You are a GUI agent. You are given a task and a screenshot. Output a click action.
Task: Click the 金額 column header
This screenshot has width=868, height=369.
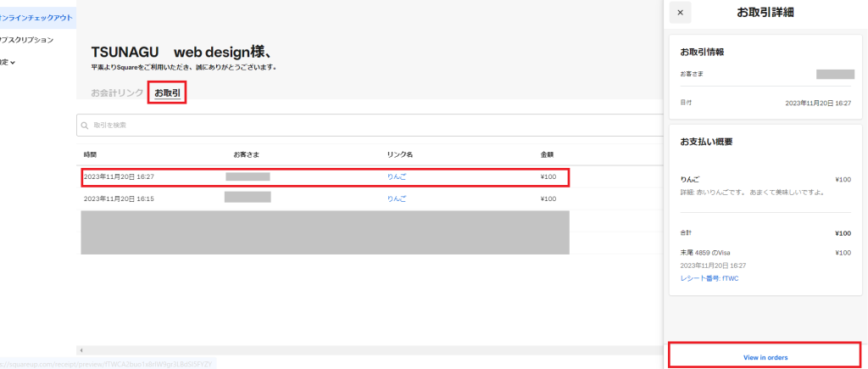(x=547, y=154)
